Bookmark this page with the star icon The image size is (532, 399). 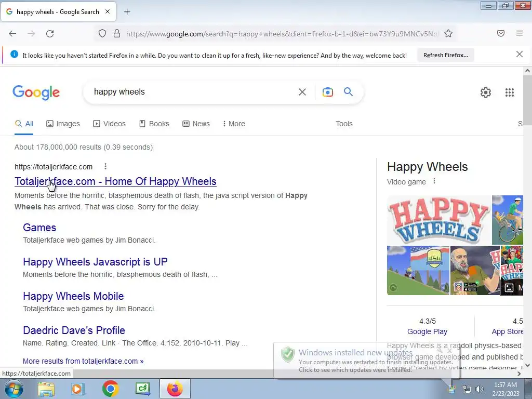pos(448,34)
